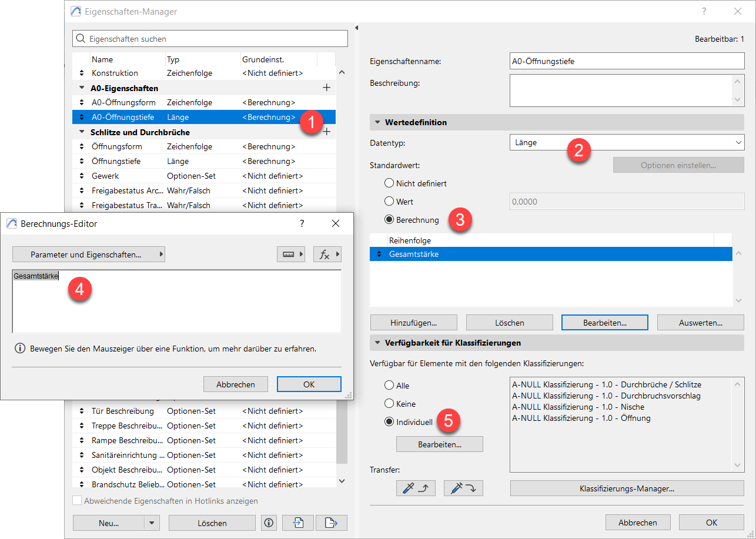Toggle Abweichende Eigenschaften in Hotlinks anzeigen checkbox
This screenshot has width=756, height=539.
coord(76,501)
